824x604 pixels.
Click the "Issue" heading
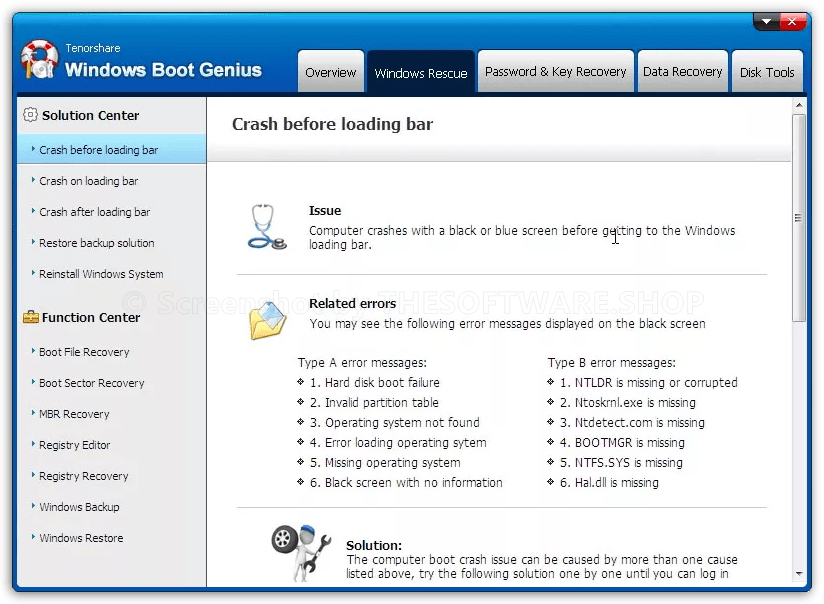pos(325,210)
